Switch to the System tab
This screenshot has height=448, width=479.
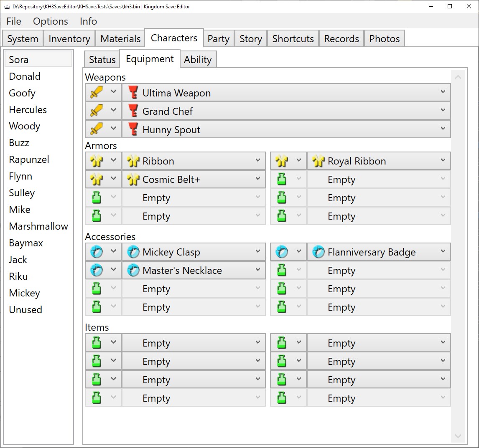click(x=23, y=38)
